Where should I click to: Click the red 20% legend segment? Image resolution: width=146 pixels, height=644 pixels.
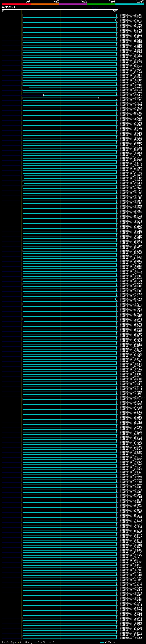(x=16, y=4)
